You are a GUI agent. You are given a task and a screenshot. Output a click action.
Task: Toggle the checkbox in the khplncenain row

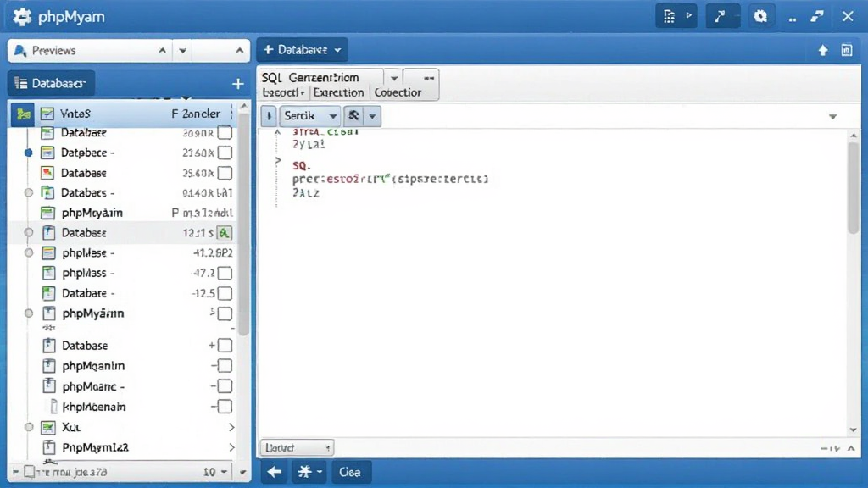(225, 407)
